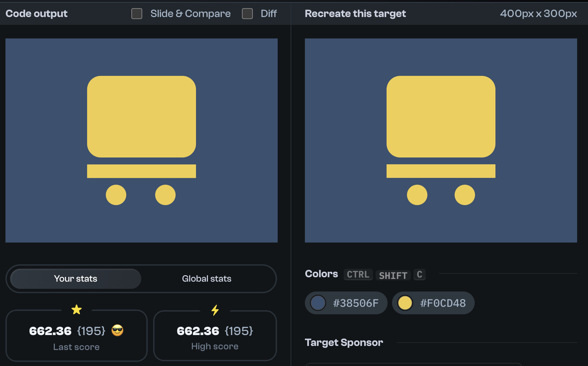Click the Colors heading

(x=321, y=274)
